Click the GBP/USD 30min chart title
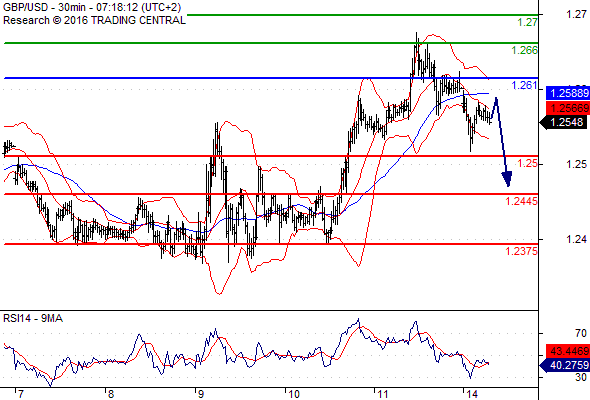Screen dimensions: 590x400 click(x=92, y=7)
